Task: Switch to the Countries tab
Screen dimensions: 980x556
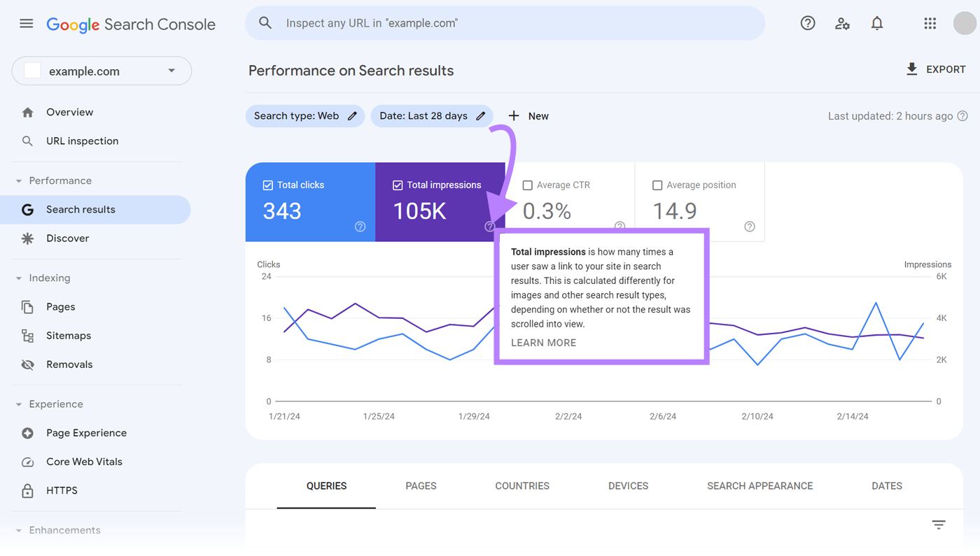Action: click(521, 485)
